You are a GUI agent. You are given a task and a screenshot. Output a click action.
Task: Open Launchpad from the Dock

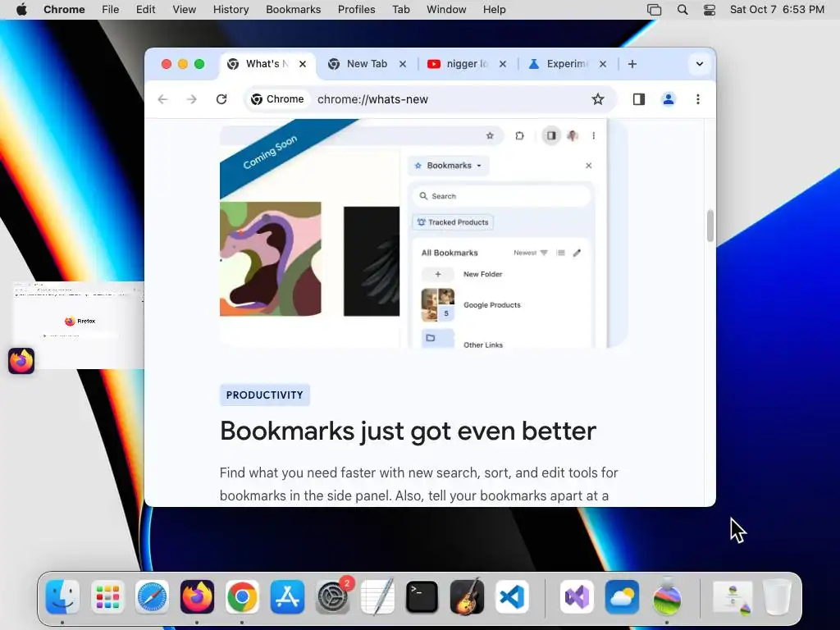107,597
